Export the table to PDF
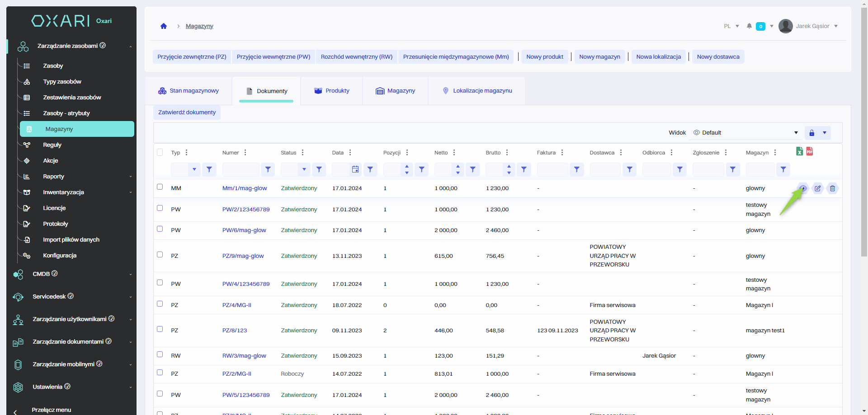This screenshot has height=415, width=868. pos(809,151)
